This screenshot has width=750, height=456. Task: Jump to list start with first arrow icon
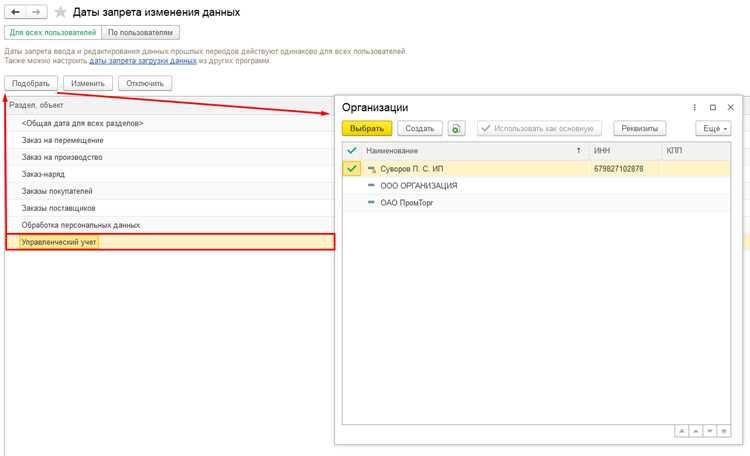pyautogui.click(x=681, y=432)
